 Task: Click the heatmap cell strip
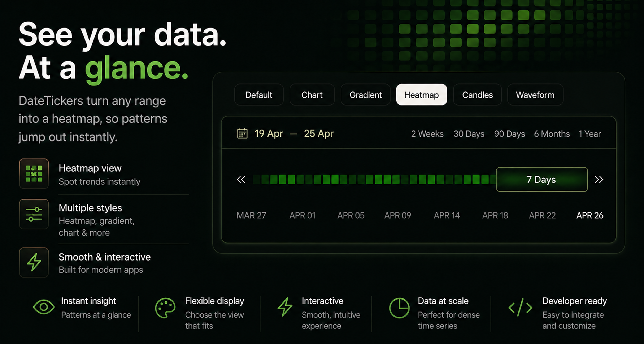[374, 179]
